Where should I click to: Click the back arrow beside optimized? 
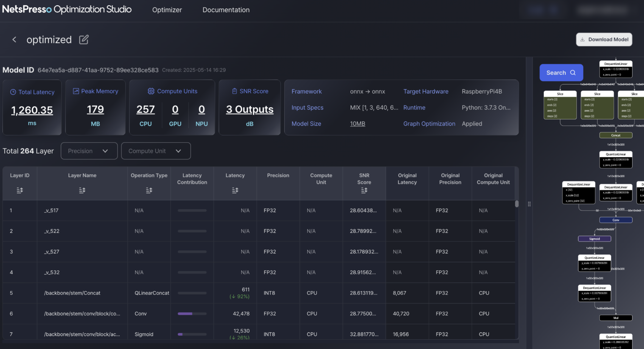(14, 40)
